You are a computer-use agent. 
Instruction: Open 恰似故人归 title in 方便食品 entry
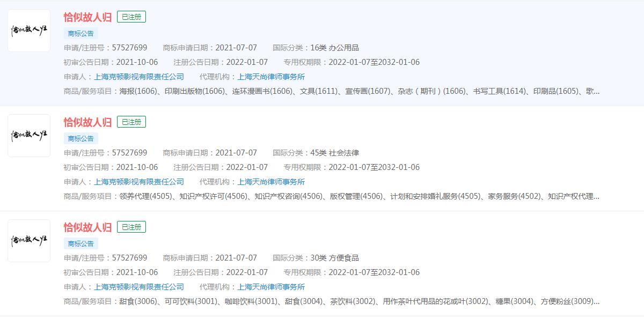(x=87, y=227)
